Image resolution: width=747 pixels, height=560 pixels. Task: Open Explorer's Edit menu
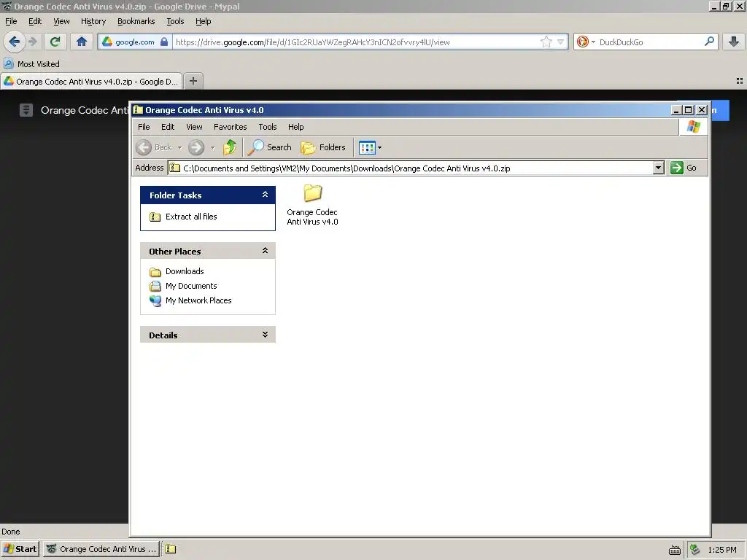168,127
